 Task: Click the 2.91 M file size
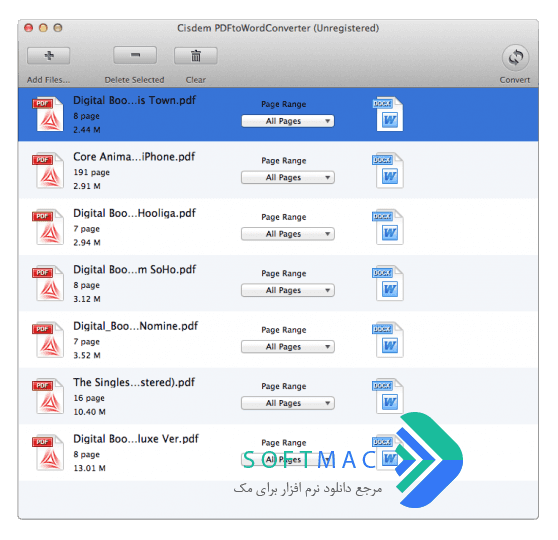87,186
